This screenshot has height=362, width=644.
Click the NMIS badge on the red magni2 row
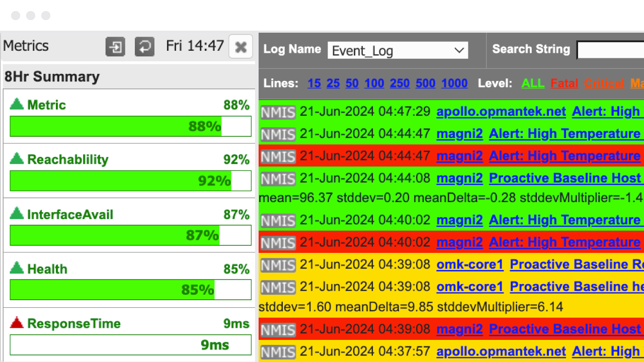pyautogui.click(x=278, y=156)
